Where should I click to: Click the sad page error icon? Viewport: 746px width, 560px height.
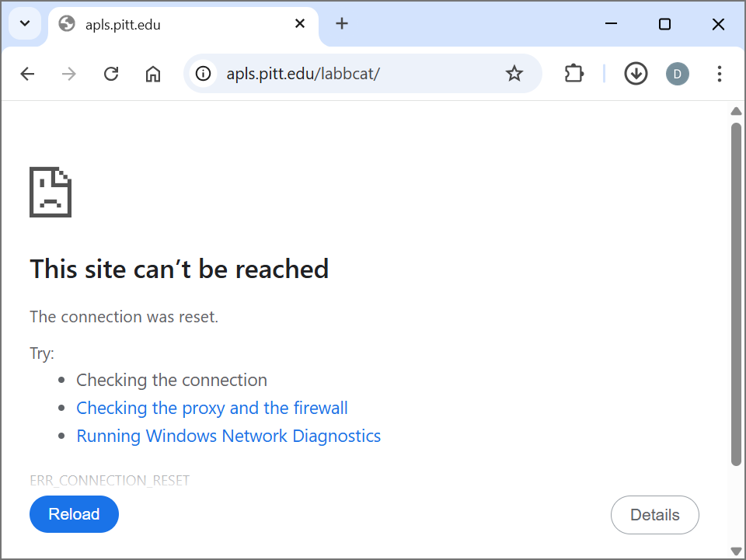tap(51, 192)
